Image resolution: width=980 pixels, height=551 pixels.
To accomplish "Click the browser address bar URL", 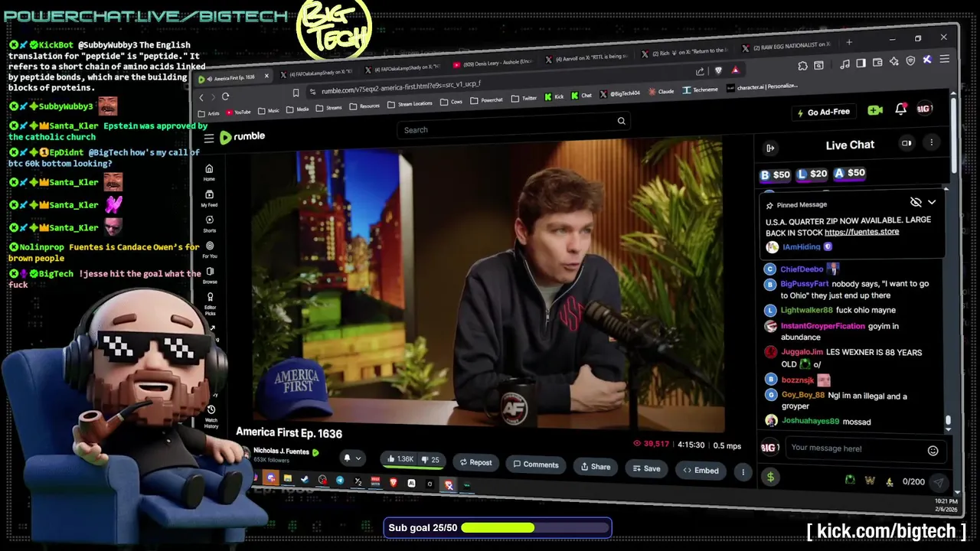I will (400, 89).
